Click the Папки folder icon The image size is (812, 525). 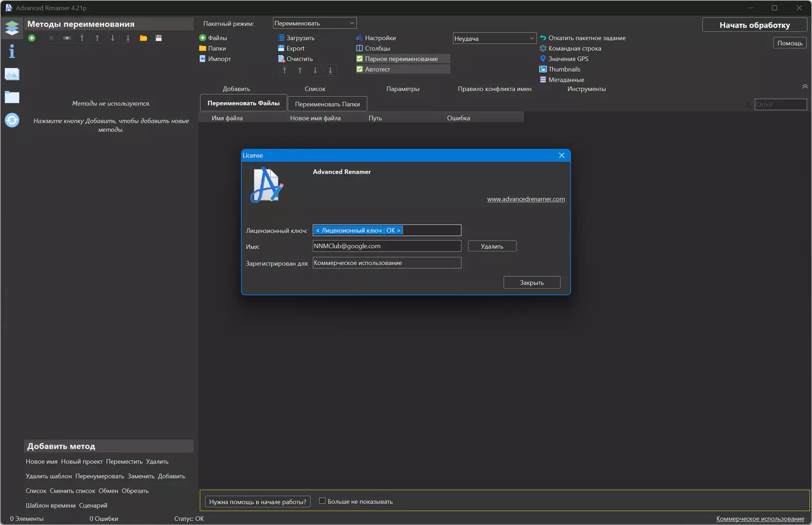(202, 48)
